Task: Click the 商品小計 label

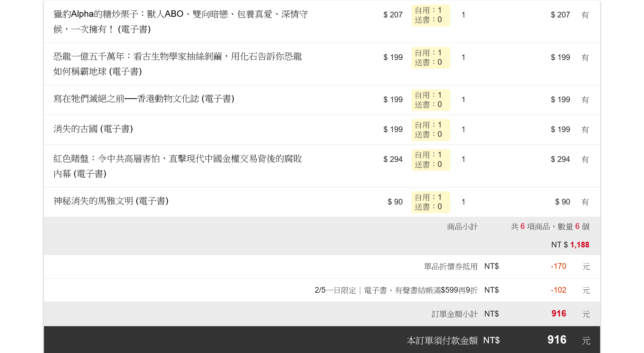Action: pos(462,227)
